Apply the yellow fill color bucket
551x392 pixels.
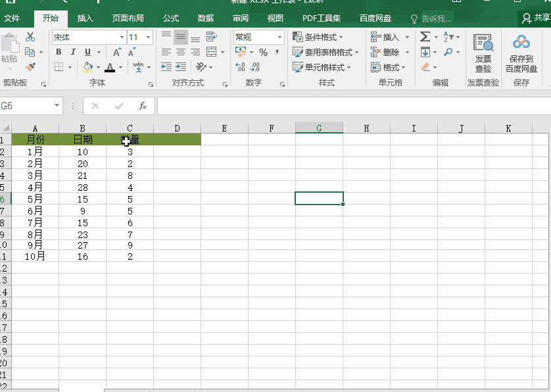(87, 67)
